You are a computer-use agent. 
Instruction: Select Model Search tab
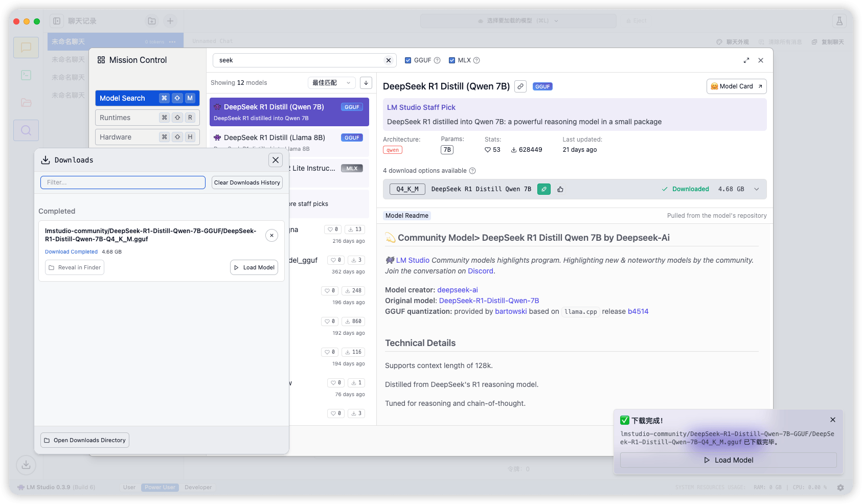tap(147, 98)
